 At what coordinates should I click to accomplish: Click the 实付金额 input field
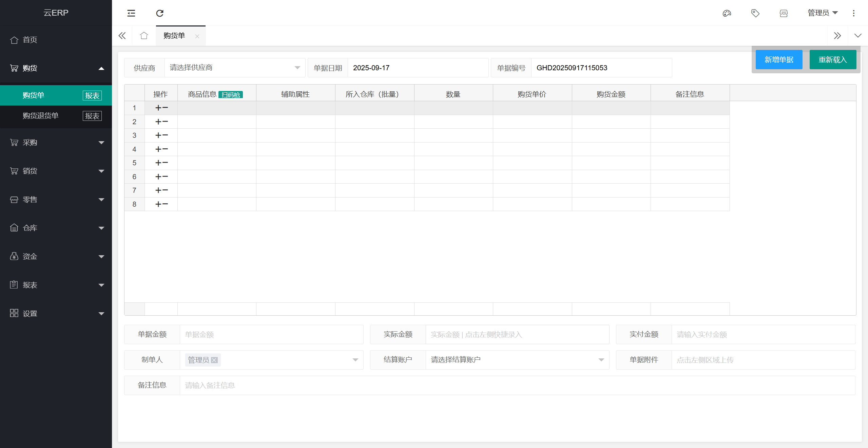[763, 335]
